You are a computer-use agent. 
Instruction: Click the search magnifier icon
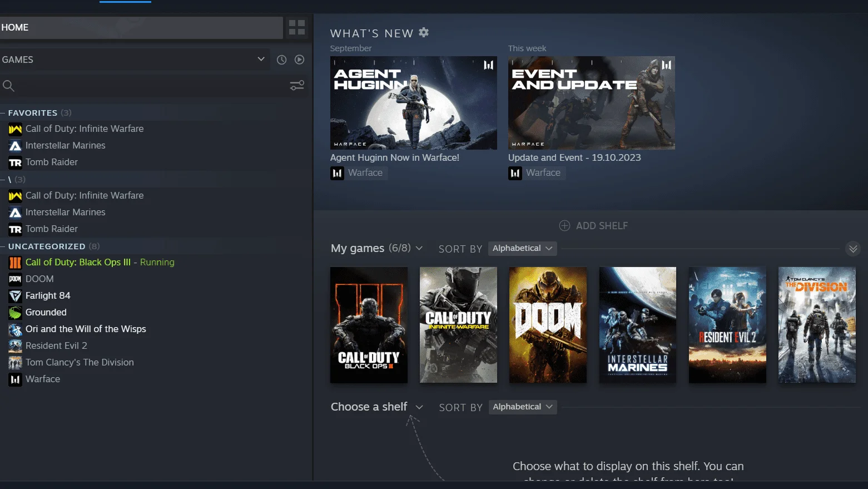tap(8, 86)
